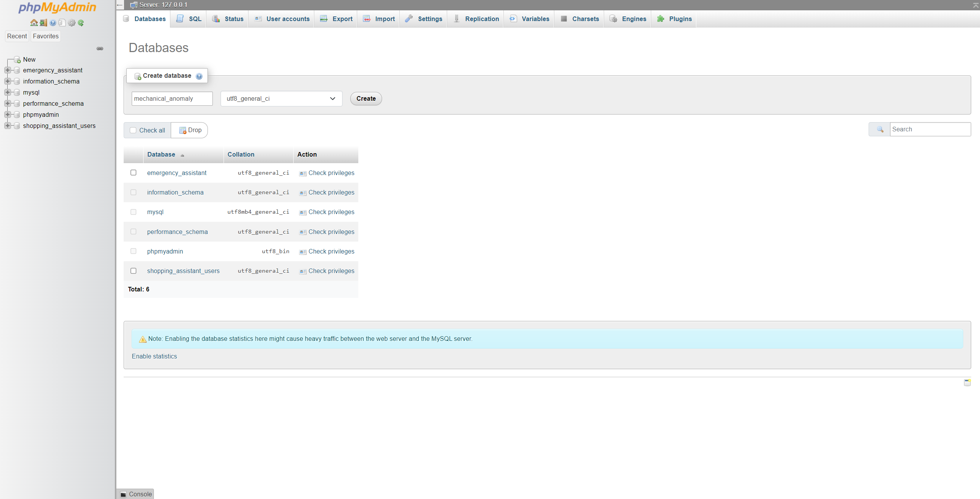Click the Server: 127.0.0.1 breadcrumb

pyautogui.click(x=163, y=5)
